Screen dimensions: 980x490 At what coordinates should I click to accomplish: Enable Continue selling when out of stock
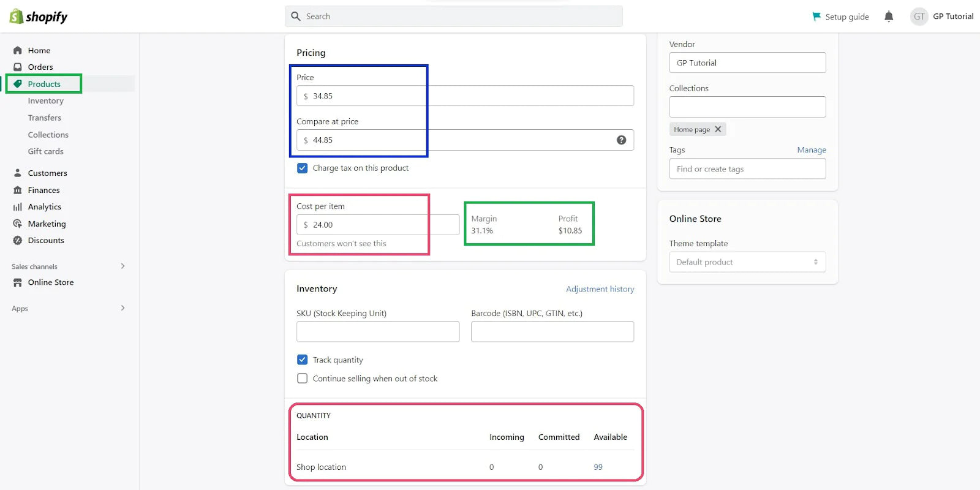pyautogui.click(x=303, y=379)
